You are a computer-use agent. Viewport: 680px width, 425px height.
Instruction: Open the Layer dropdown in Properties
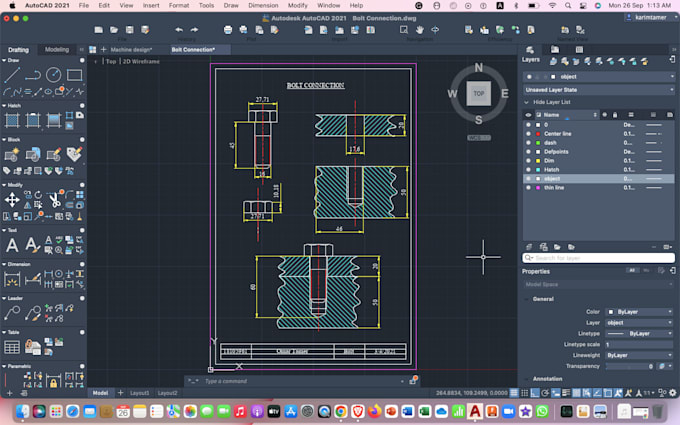pyautogui.click(x=639, y=323)
